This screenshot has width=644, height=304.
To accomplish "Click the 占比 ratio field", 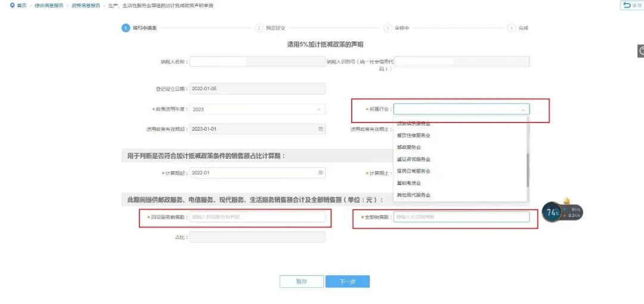I will click(258, 237).
